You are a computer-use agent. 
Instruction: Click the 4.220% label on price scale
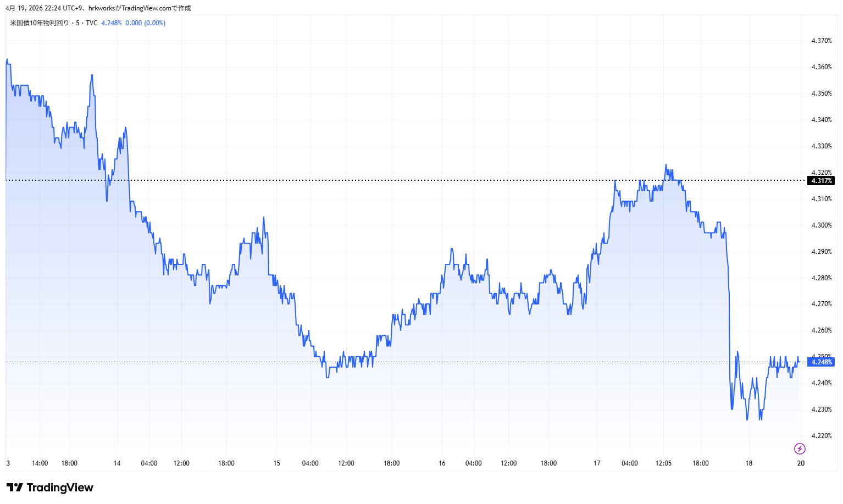821,436
